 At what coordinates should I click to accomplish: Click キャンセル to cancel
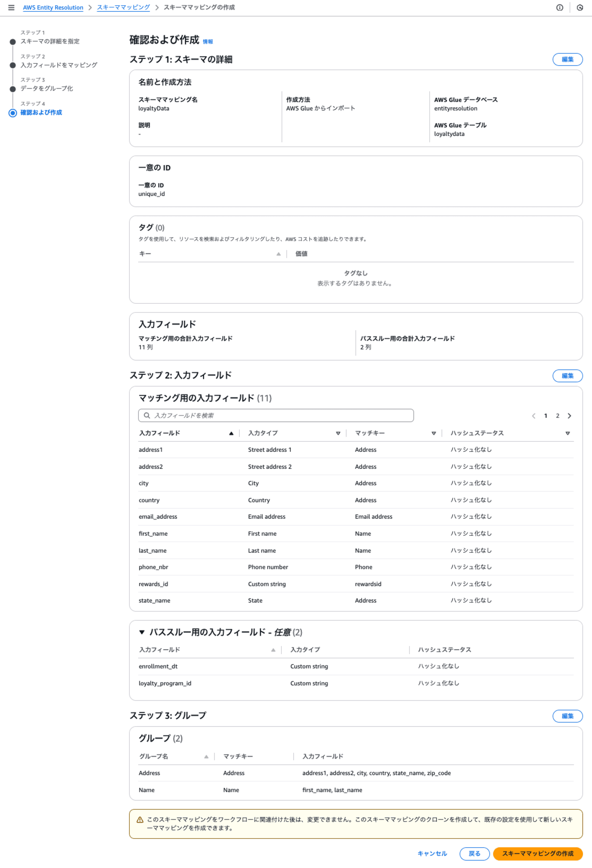[432, 854]
